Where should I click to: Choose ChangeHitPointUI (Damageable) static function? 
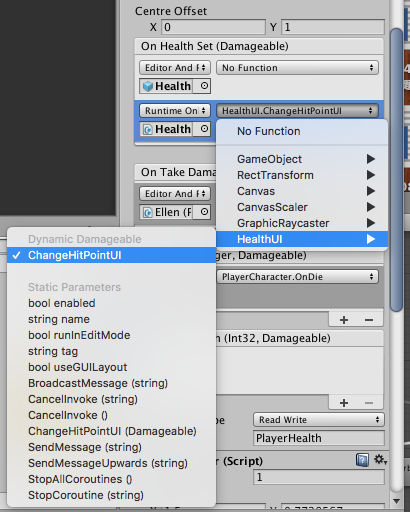[111, 431]
